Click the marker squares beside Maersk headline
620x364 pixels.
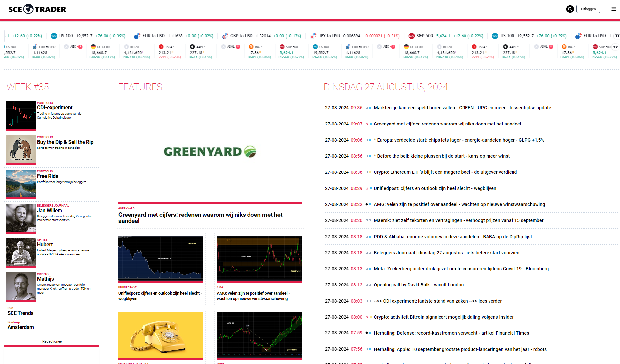point(368,220)
